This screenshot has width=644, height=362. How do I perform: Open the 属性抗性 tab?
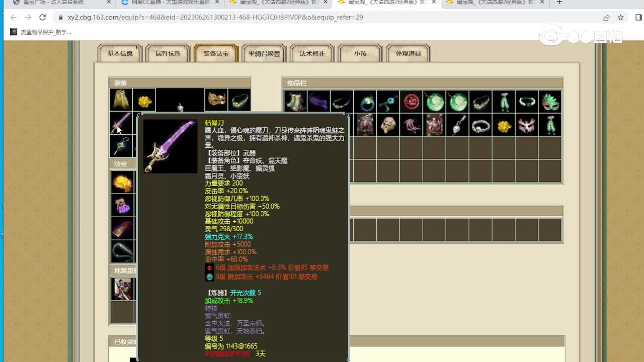[x=168, y=53]
